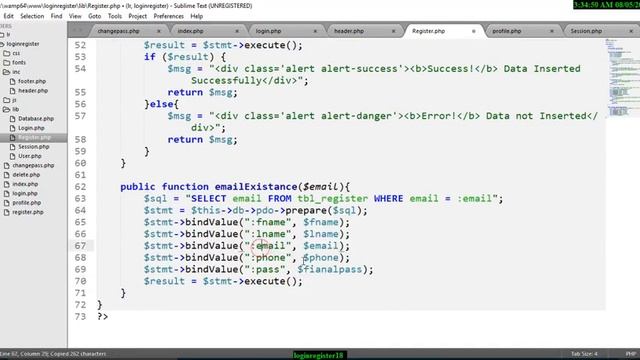Click the User.php file icon
This screenshot has width=640, height=360.
[13, 156]
